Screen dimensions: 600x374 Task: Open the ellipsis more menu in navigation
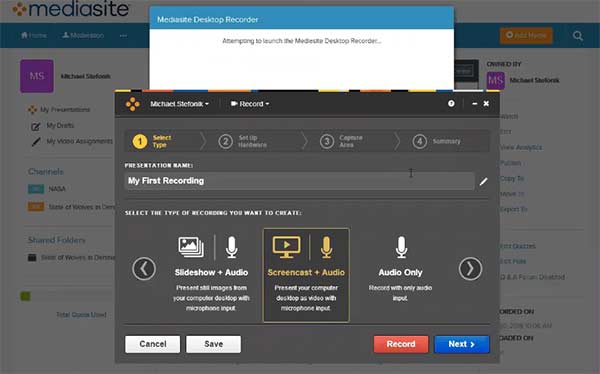pyautogui.click(x=123, y=36)
